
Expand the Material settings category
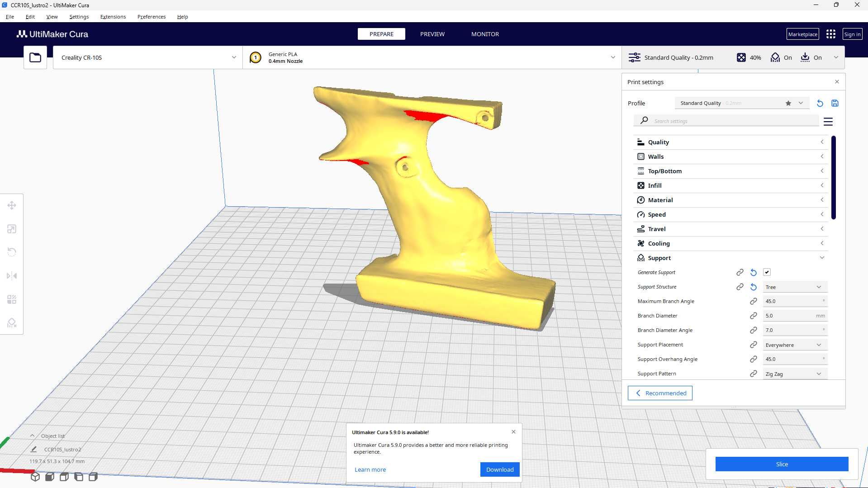click(731, 200)
